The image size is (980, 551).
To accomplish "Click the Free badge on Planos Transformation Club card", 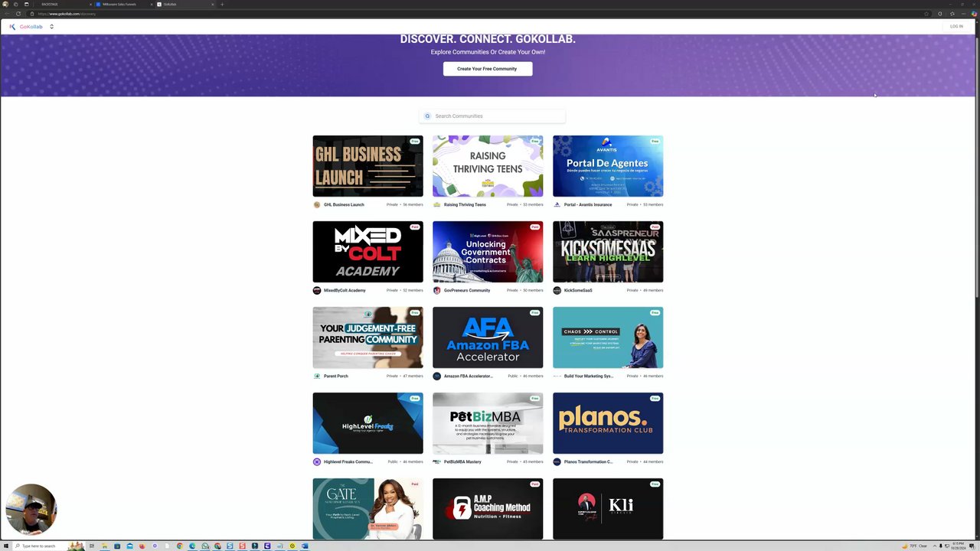I will tap(655, 399).
